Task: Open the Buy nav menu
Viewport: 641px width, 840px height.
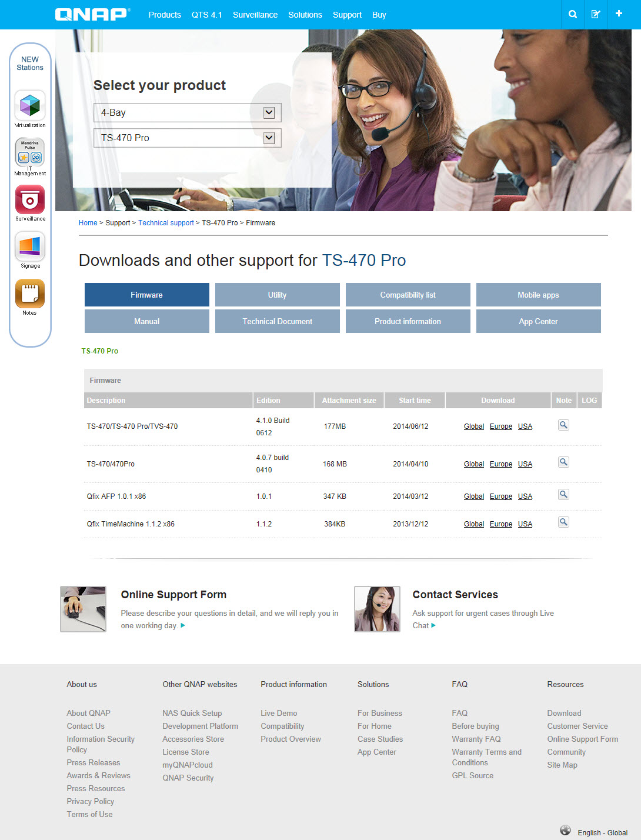Action: point(379,15)
